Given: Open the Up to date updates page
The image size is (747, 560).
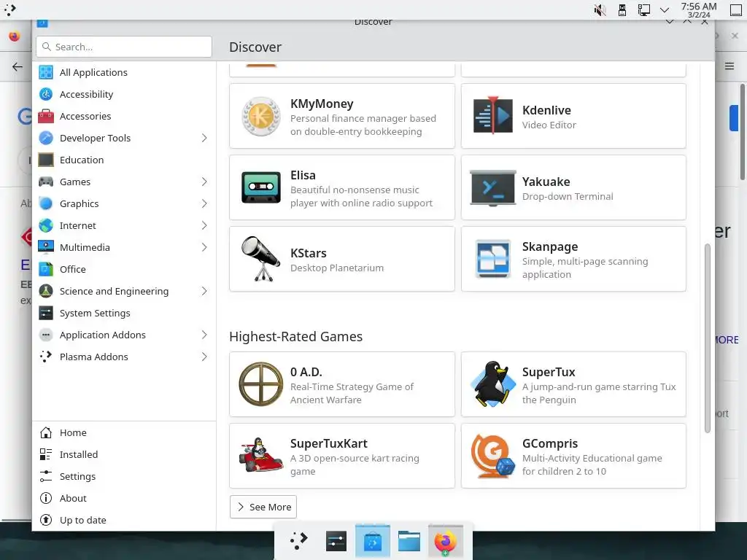Looking at the screenshot, I should coord(124,521).
